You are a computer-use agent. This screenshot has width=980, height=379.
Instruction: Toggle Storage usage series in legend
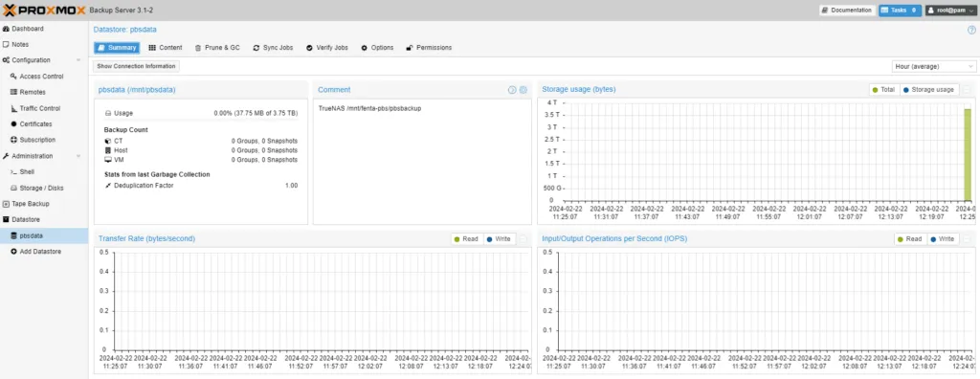coord(929,89)
